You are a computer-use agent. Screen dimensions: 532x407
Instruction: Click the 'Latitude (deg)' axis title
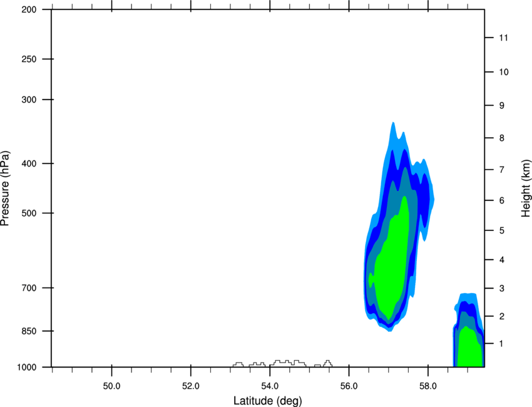click(267, 401)
